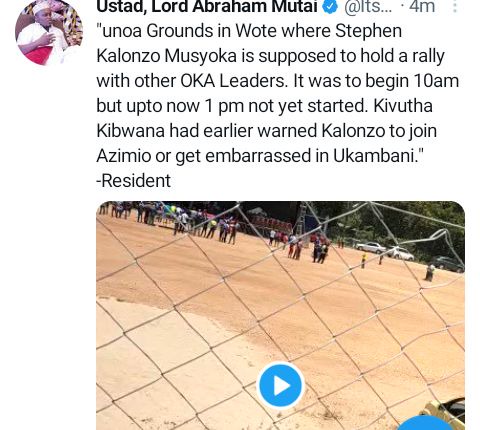Tap the floating blue compose button
This screenshot has height=430, width=480.
(x=425, y=423)
